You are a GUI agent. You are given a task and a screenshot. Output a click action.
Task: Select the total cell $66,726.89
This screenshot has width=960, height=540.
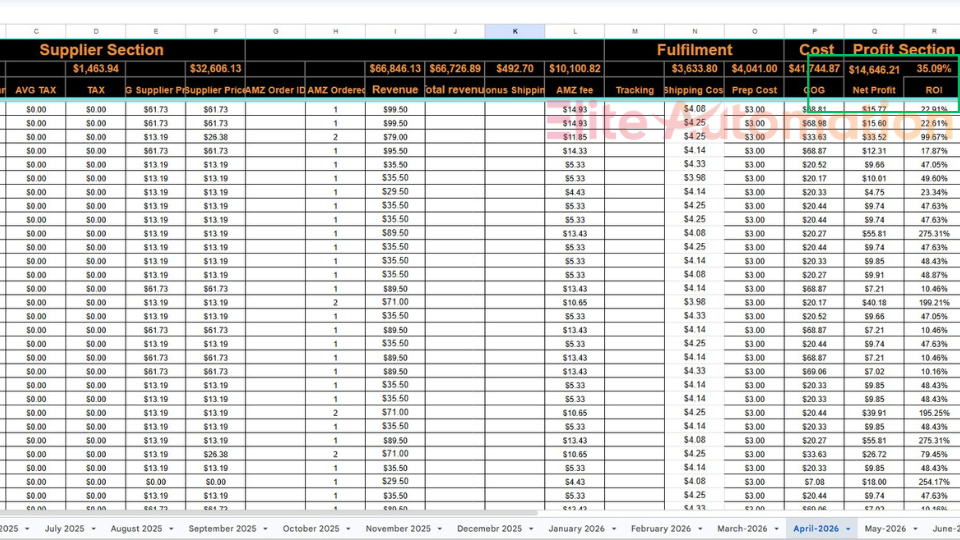tap(455, 69)
